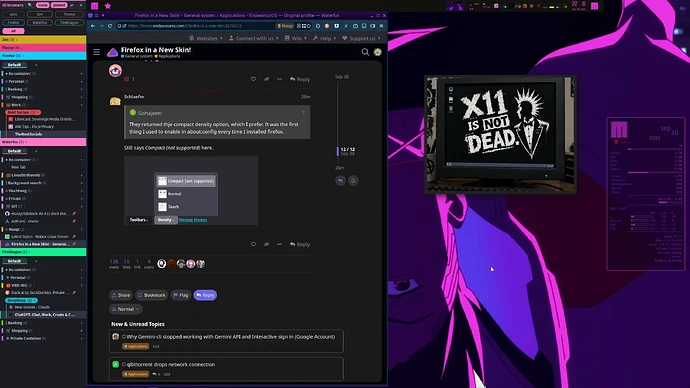This screenshot has height=388, width=690.
Task: Collapse the green FireDragon browser group
Action: click(43, 252)
